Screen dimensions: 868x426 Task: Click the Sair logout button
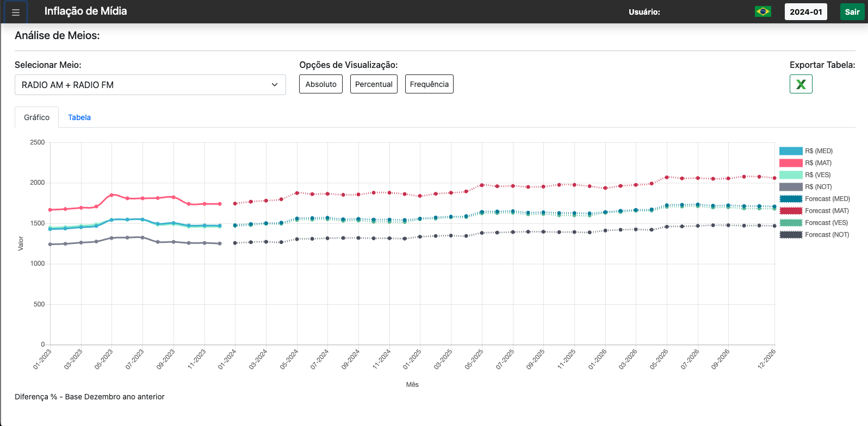pos(852,12)
